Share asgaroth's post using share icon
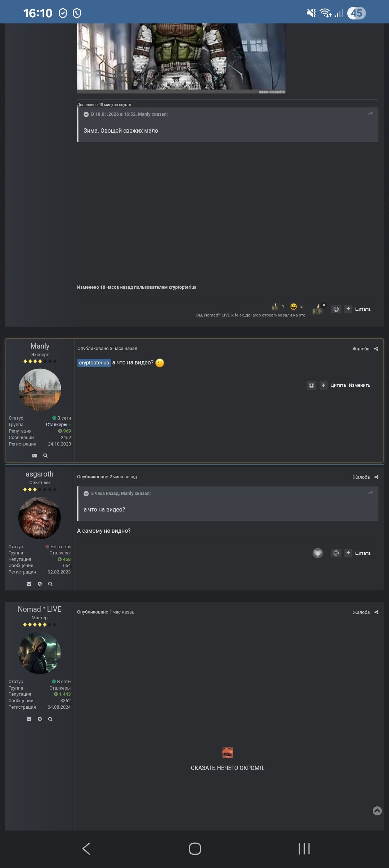Screen dimensions: 389x868 pos(376,477)
